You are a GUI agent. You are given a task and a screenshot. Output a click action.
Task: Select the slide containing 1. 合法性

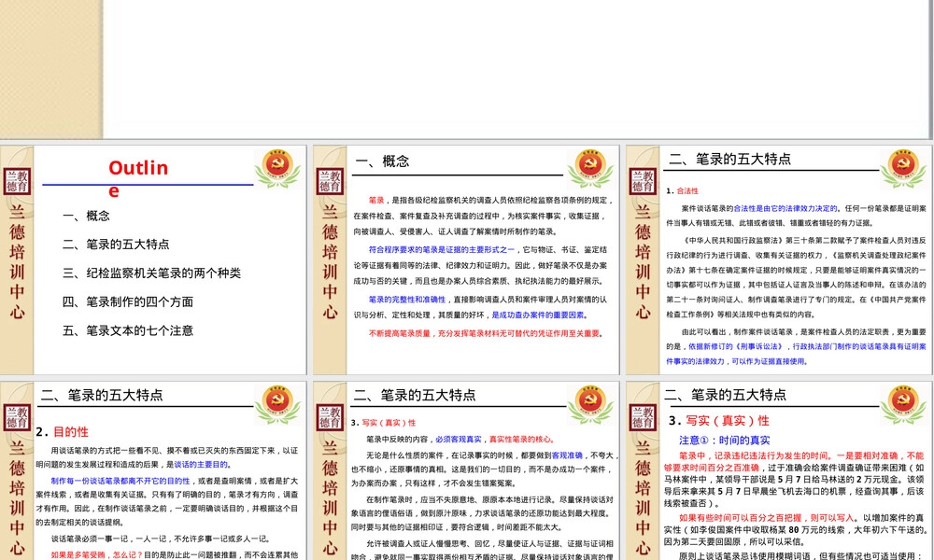(x=779, y=259)
